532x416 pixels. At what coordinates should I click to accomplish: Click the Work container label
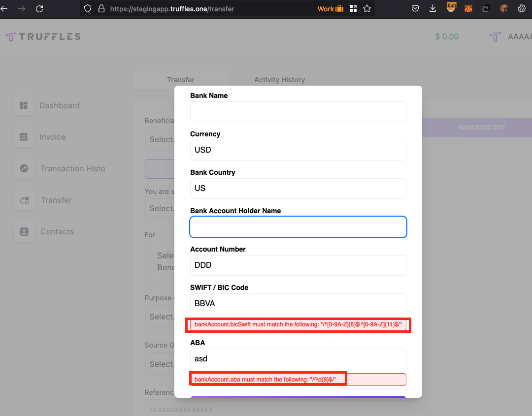coord(331,9)
